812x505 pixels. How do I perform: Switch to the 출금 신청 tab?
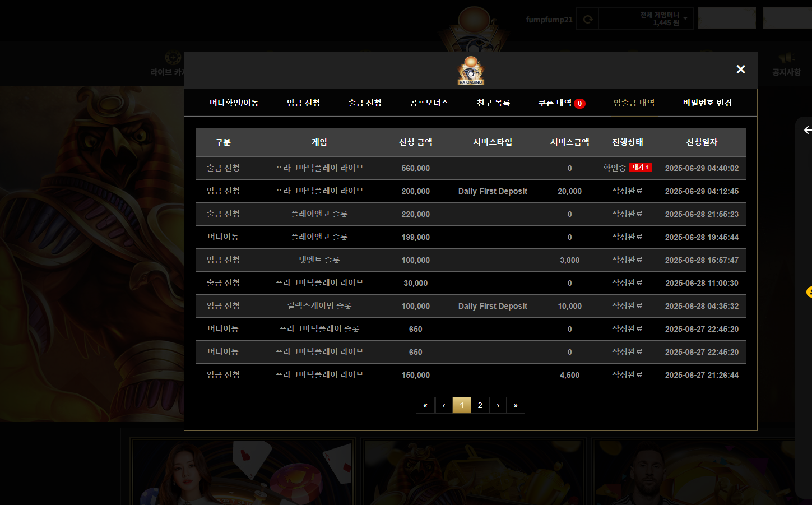pos(365,103)
